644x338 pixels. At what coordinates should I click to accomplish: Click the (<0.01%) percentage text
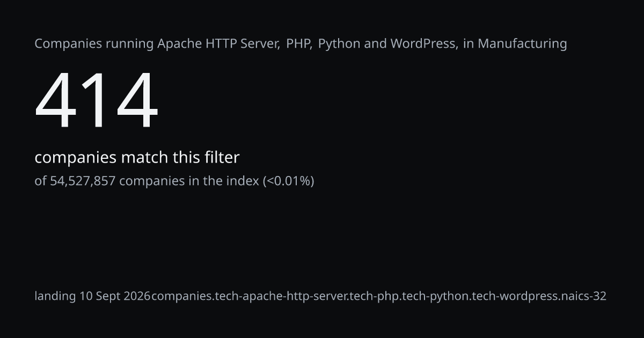(x=288, y=181)
